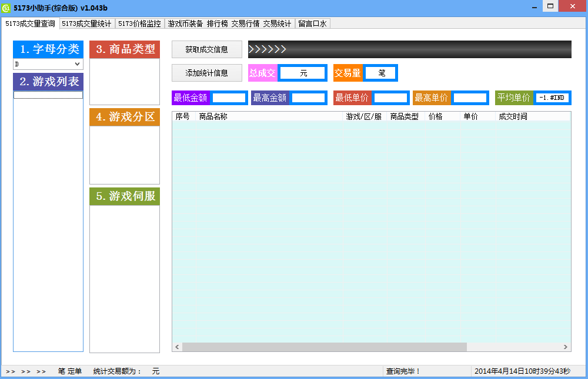Click the '4. 游戏分区' header label
The image size is (588, 379).
click(125, 117)
